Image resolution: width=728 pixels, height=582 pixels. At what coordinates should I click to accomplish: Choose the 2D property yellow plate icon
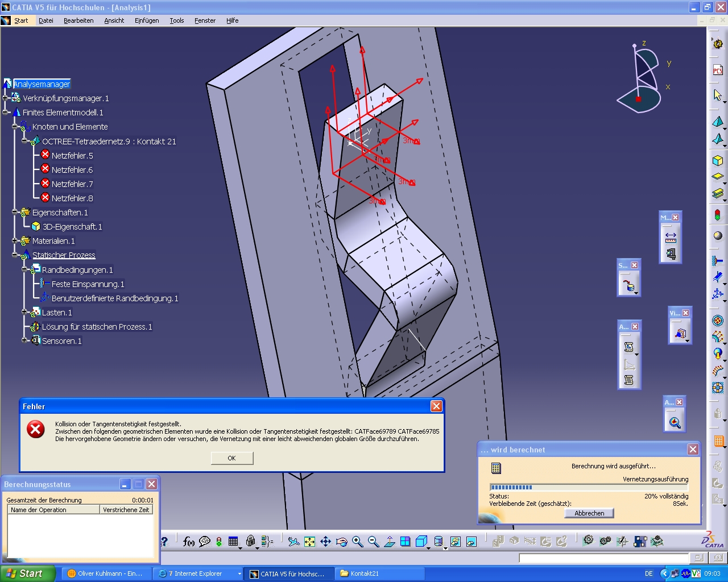tap(718, 177)
